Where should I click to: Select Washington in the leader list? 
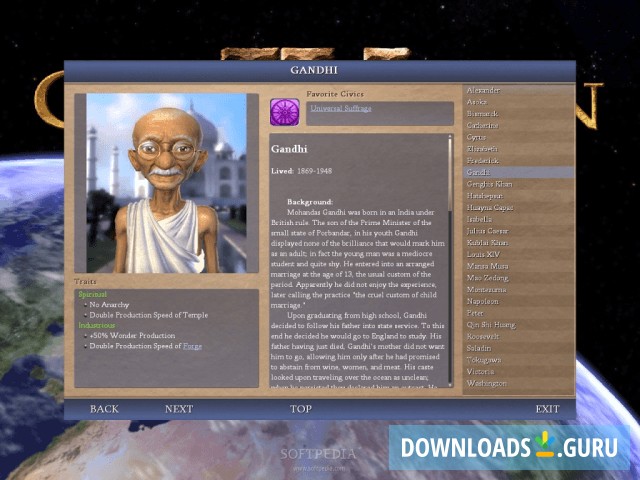(x=518, y=384)
